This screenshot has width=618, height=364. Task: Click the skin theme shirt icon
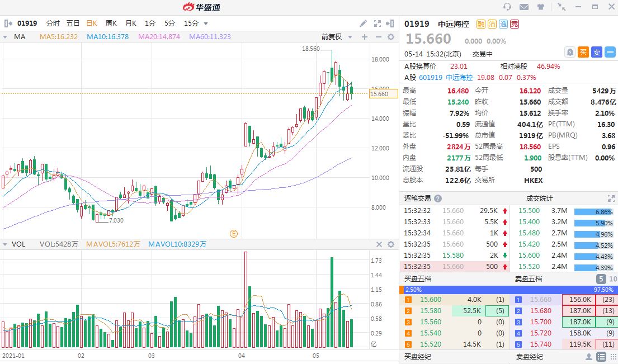click(x=541, y=7)
